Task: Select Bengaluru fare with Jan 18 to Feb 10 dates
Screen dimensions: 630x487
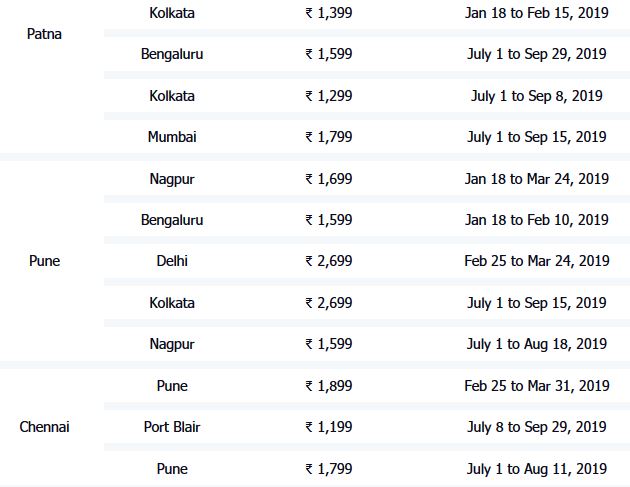Action: click(x=329, y=220)
